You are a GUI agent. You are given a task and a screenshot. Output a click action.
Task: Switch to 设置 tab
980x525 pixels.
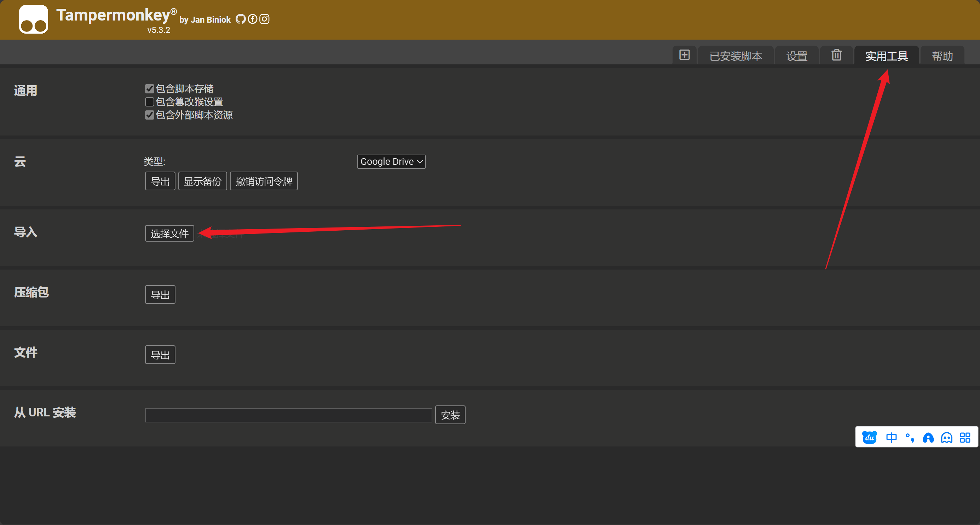point(797,56)
